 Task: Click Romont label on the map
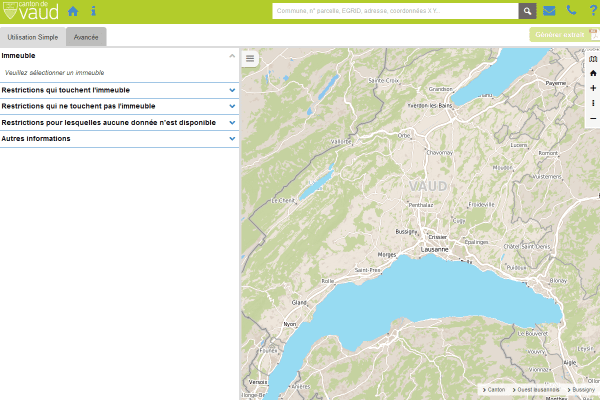[x=548, y=153]
